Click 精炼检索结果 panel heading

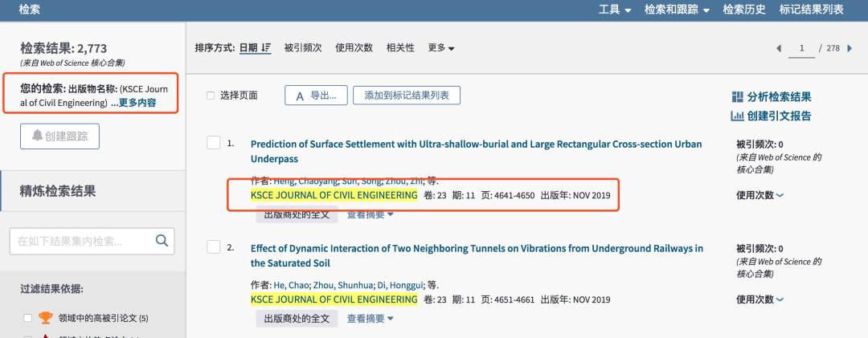[58, 191]
